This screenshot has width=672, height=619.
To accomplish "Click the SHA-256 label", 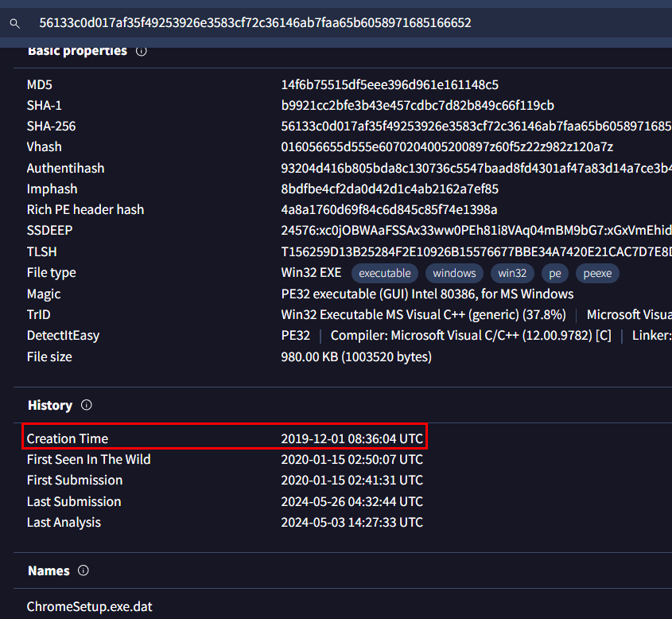I will click(52, 126).
